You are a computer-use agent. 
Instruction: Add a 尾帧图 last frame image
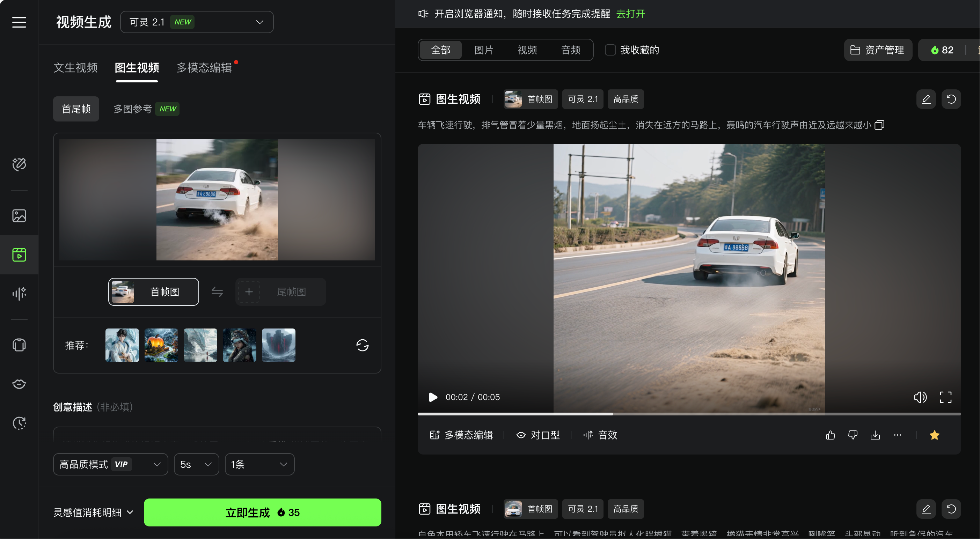281,292
